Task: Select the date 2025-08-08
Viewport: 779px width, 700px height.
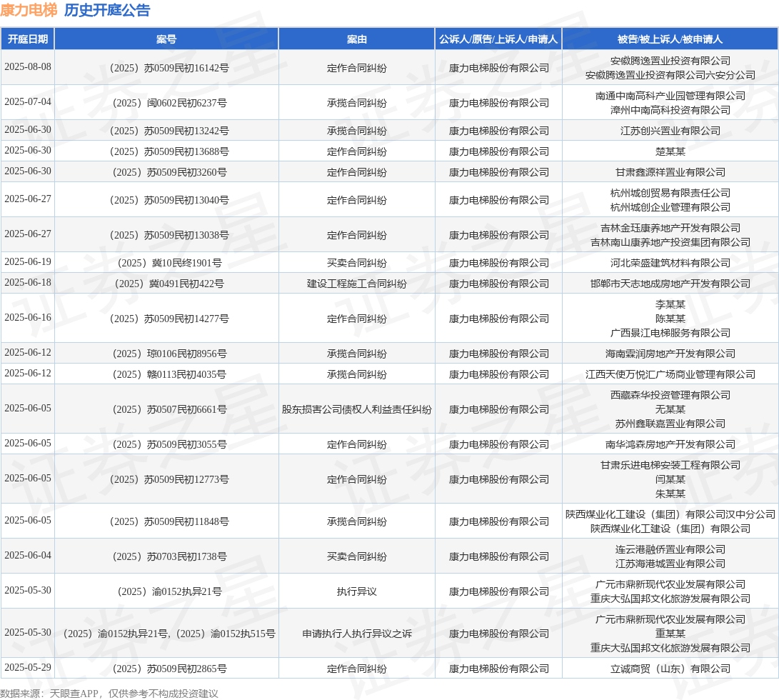Action: coord(28,66)
